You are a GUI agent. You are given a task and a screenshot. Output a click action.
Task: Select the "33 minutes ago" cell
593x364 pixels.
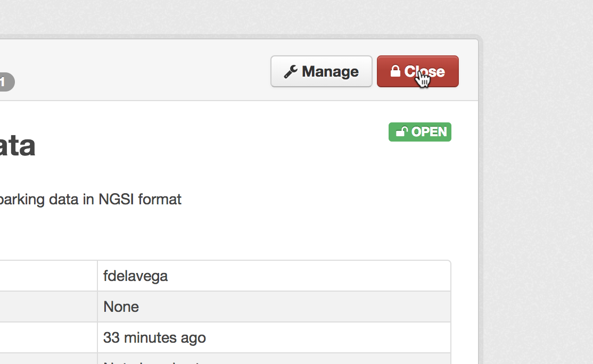(x=274, y=337)
